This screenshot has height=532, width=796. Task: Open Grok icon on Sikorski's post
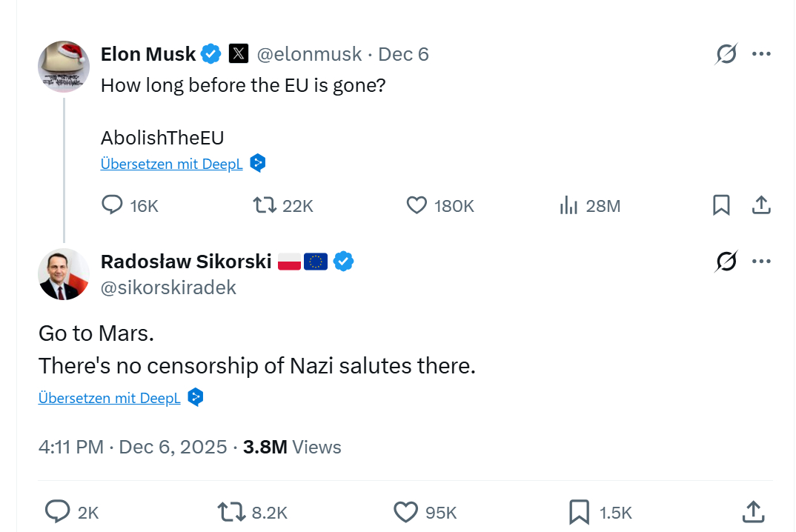(726, 261)
